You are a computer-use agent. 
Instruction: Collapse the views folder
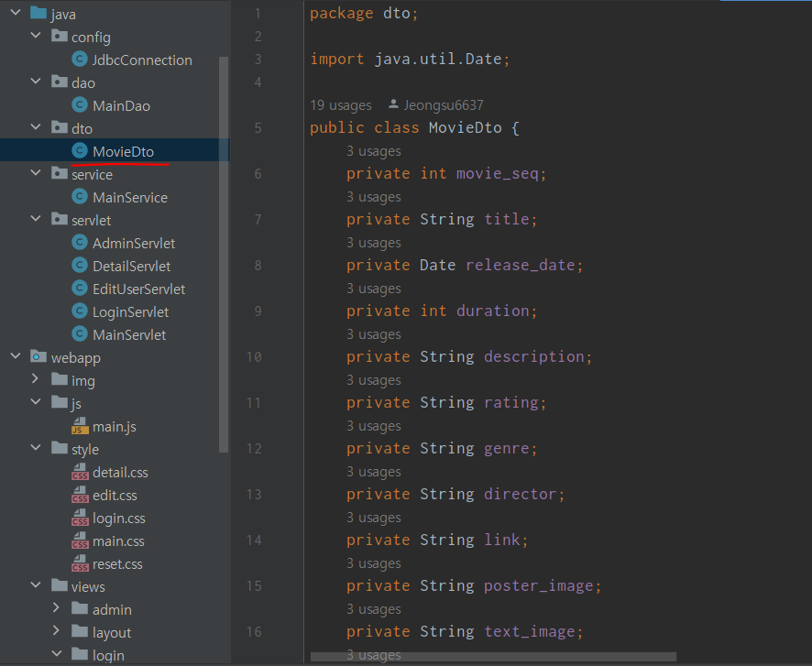point(36,584)
